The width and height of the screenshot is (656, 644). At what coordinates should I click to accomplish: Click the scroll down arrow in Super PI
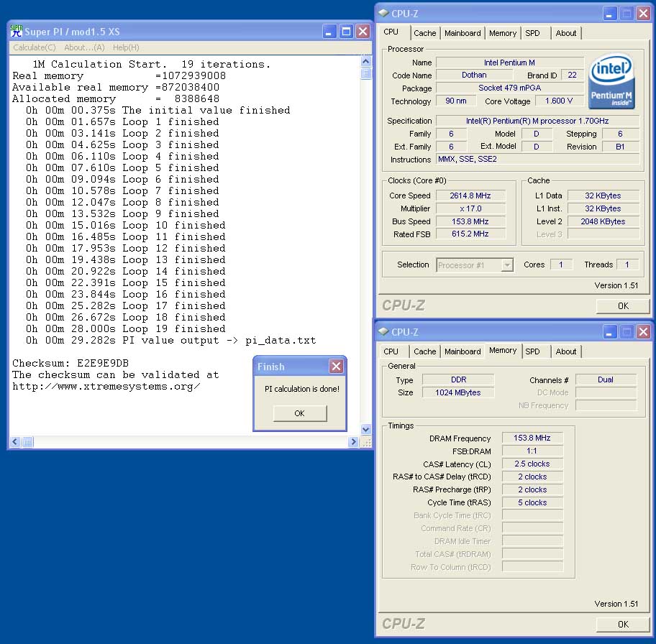pyautogui.click(x=365, y=429)
